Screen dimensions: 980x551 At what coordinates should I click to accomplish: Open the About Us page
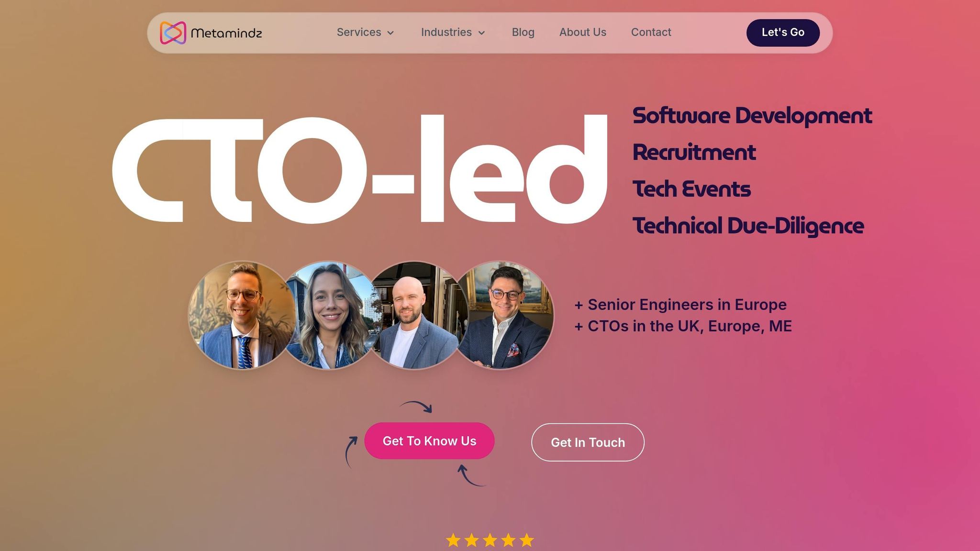pos(582,32)
